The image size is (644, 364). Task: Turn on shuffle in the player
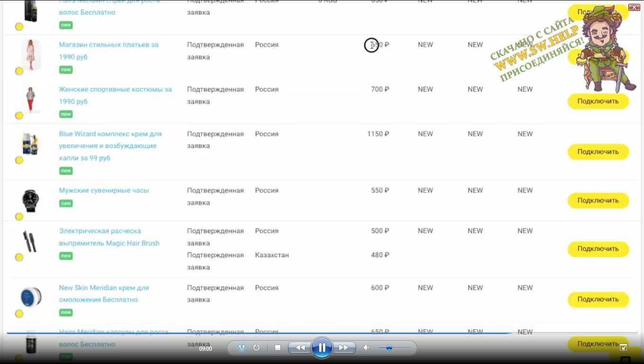point(241,348)
